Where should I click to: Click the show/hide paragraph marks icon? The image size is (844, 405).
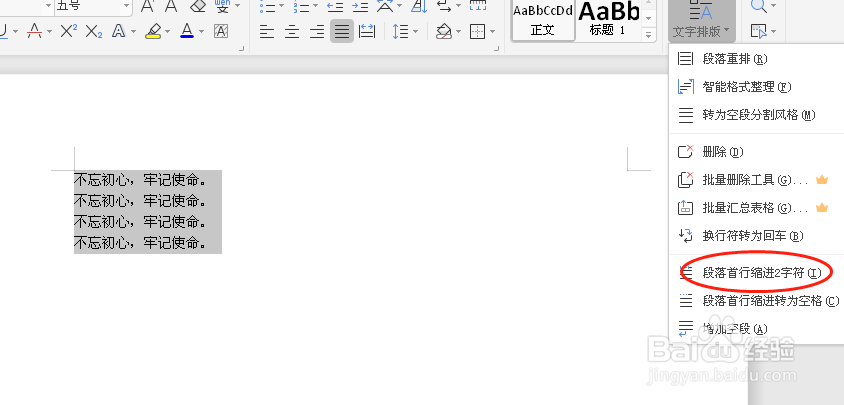tap(444, 6)
